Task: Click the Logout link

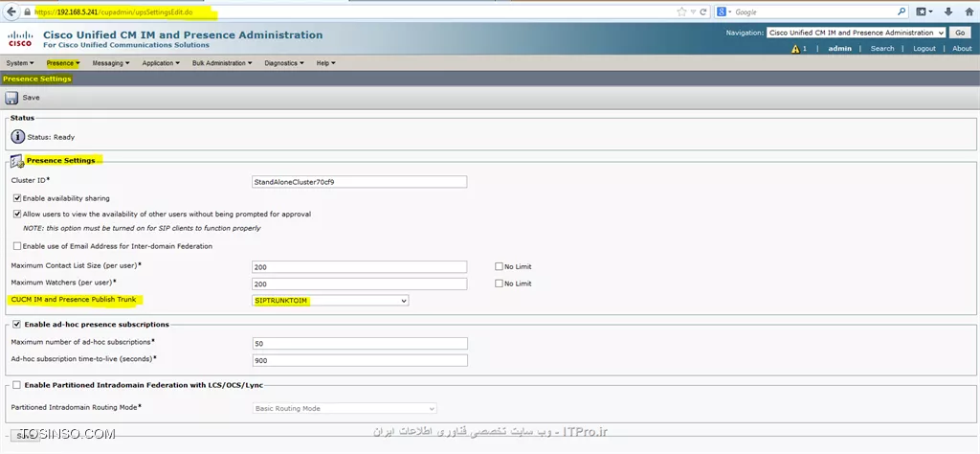Action: [x=924, y=49]
